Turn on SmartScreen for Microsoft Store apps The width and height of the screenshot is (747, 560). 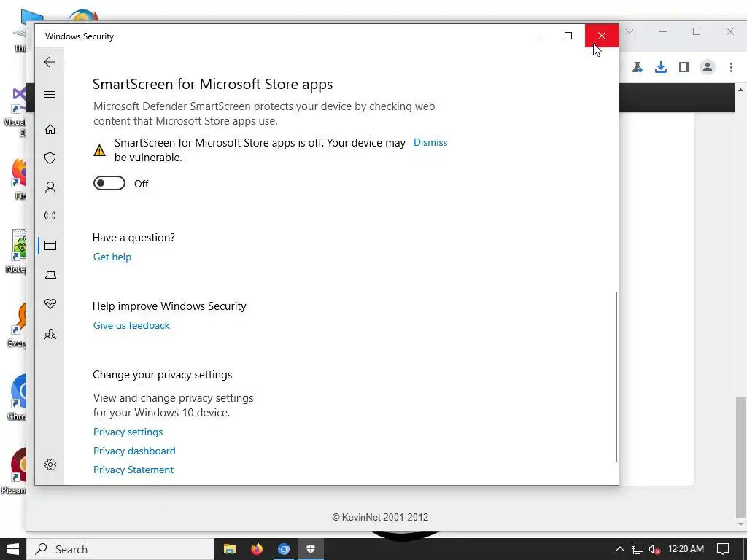coord(109,183)
